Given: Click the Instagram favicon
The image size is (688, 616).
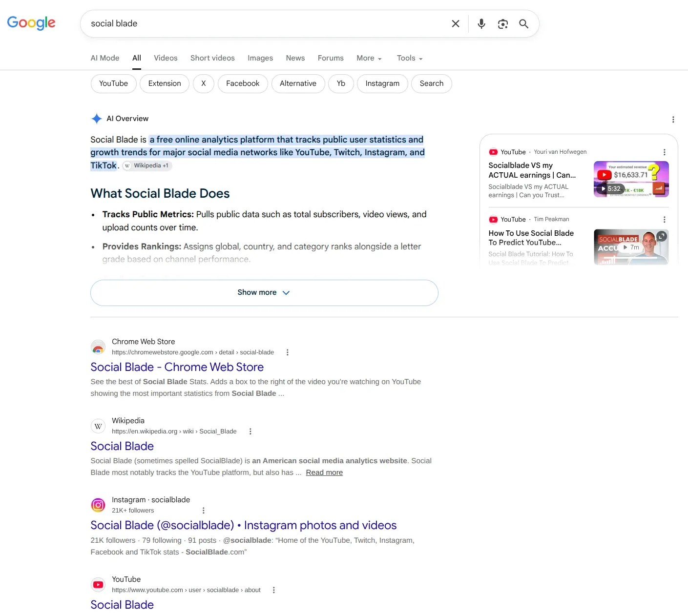Looking at the screenshot, I should tap(98, 505).
